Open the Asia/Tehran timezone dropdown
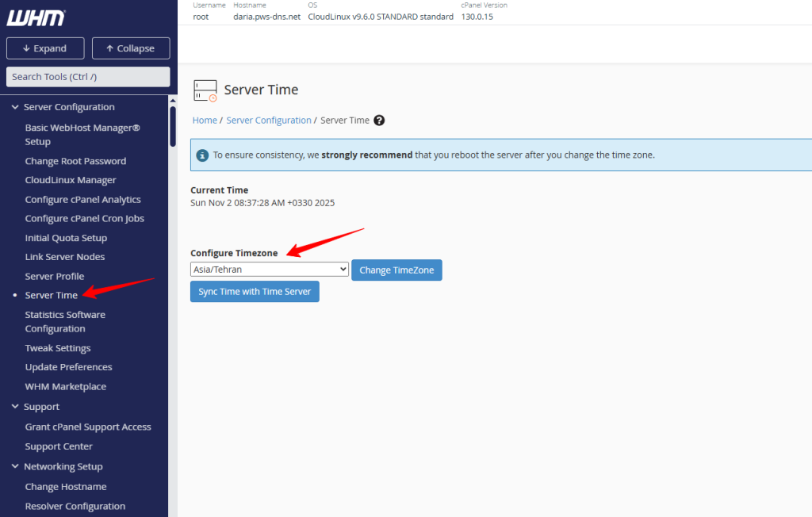Image resolution: width=812 pixels, height=517 pixels. [x=270, y=270]
